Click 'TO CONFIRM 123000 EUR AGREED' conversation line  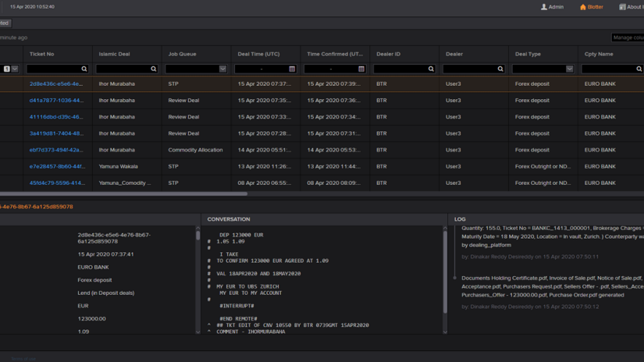272,261
